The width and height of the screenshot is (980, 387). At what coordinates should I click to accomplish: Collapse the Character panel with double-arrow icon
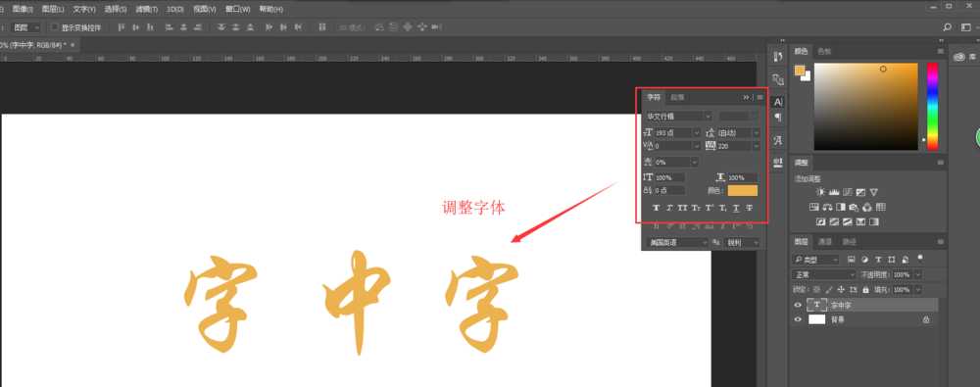[x=746, y=98]
